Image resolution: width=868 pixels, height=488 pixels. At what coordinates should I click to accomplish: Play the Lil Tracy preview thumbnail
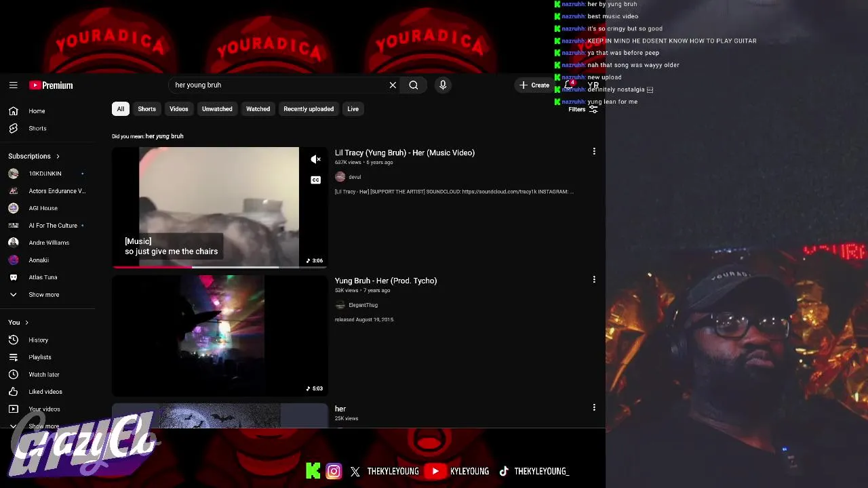click(x=220, y=207)
